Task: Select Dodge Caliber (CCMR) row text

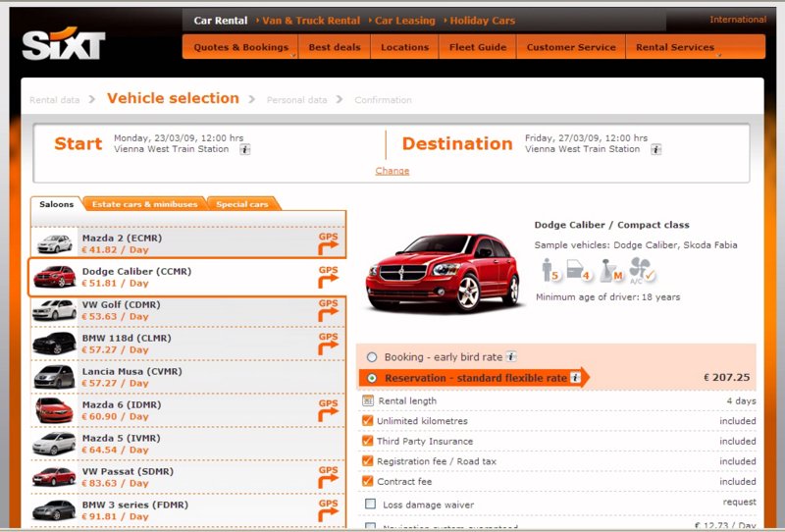Action: pyautogui.click(x=136, y=271)
